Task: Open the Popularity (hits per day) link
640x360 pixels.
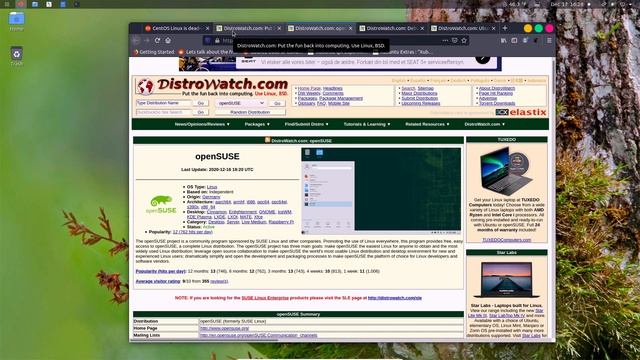Action: [x=160, y=271]
